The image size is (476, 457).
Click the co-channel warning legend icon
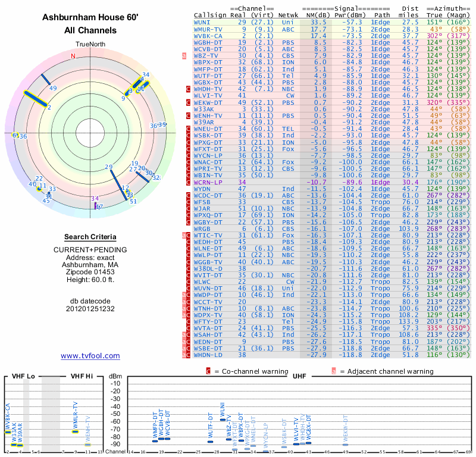[x=208, y=371]
